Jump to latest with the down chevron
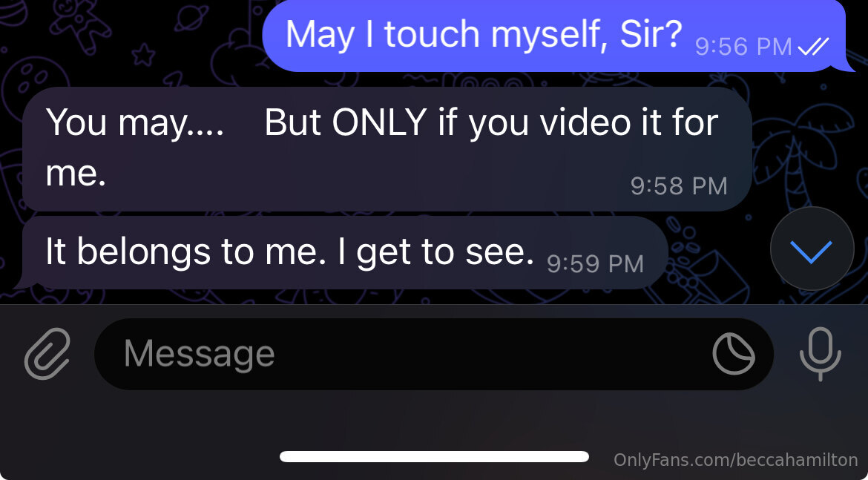 point(812,249)
